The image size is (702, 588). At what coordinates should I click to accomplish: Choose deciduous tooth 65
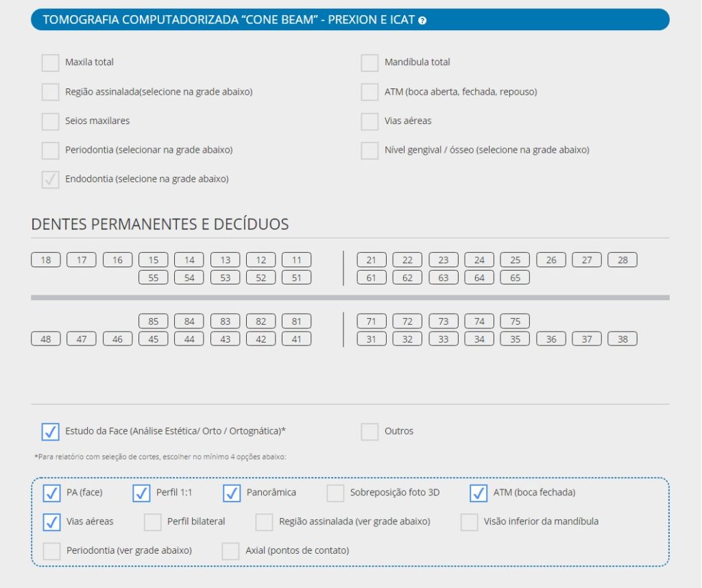coord(516,278)
